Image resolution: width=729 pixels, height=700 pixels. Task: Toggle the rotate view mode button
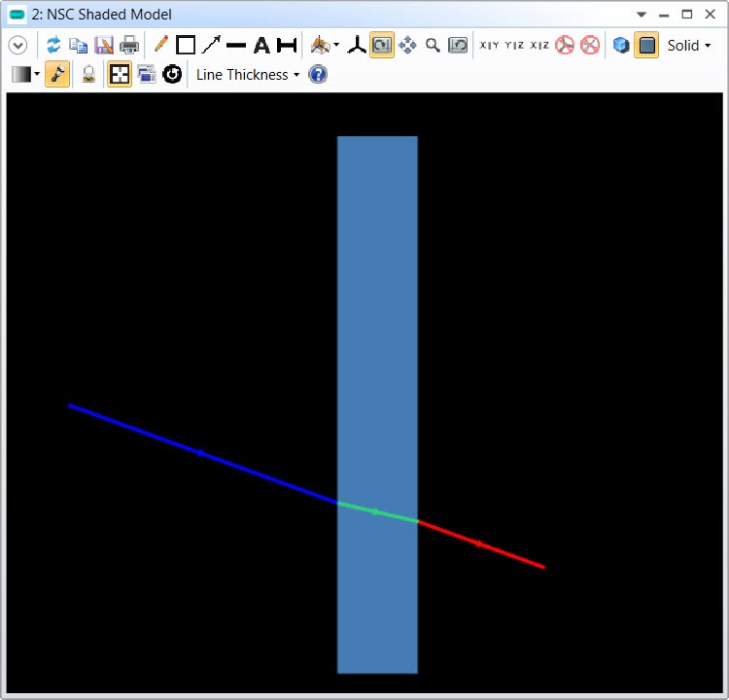coord(382,45)
